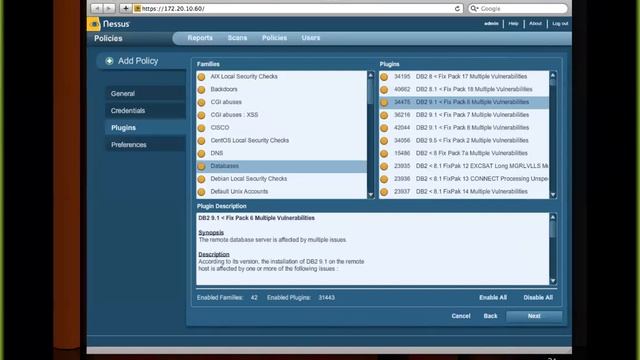Viewport: 640px width, 360px height.
Task: Select Plugins in policy sidebar
Action: pos(145,128)
